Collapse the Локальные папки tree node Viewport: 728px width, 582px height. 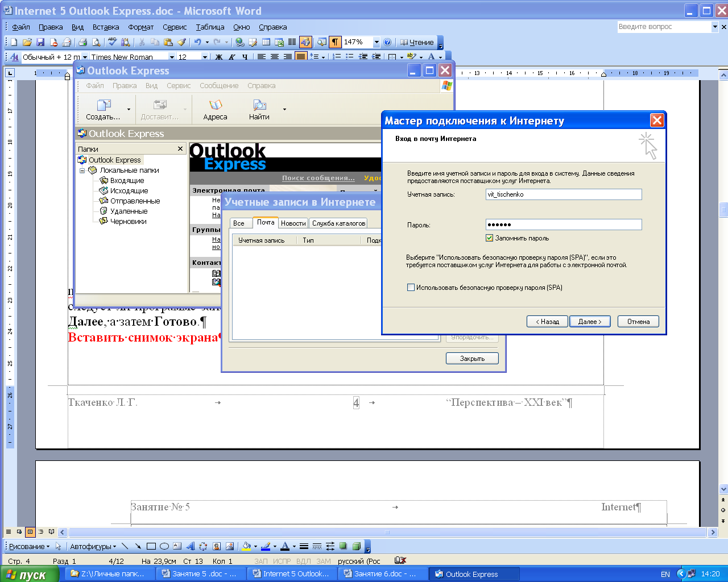(x=82, y=171)
